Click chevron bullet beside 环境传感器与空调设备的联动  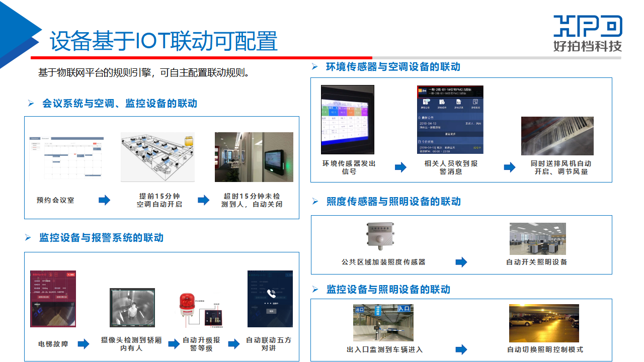click(315, 67)
